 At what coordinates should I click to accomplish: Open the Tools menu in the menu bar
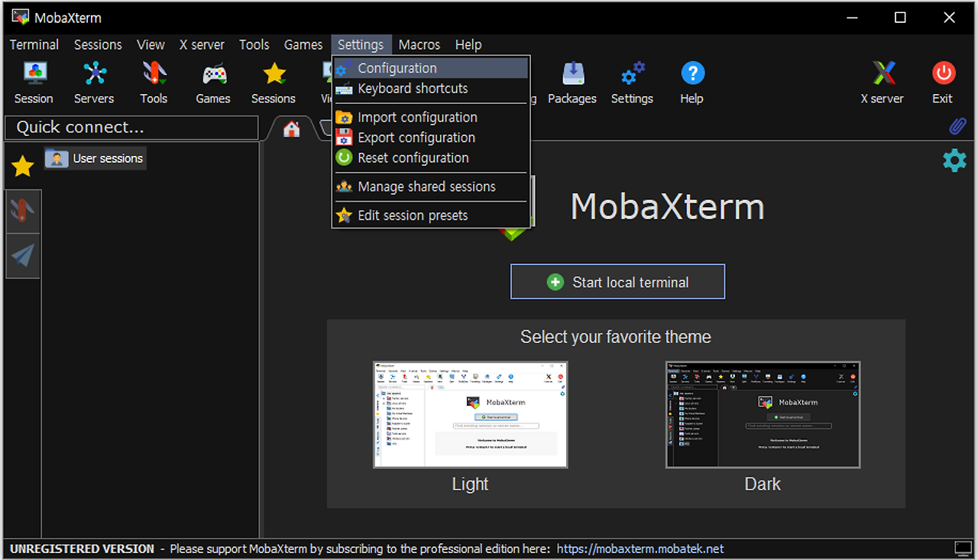254,45
